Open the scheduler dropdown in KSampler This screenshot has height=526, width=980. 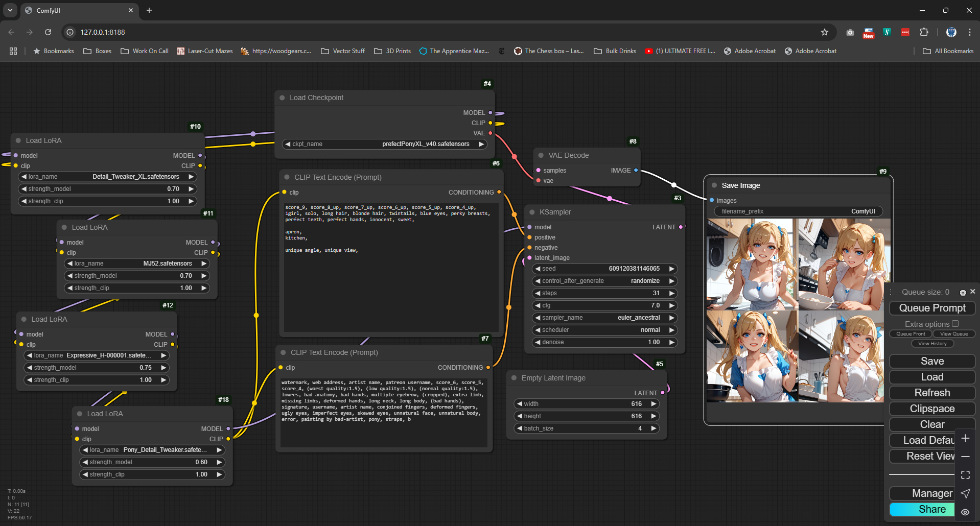604,330
